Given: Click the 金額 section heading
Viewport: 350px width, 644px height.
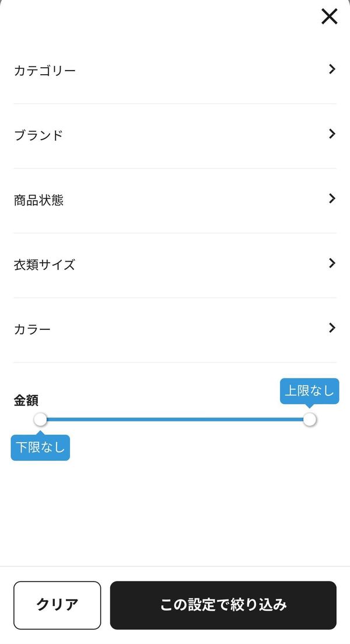Looking at the screenshot, I should click(x=26, y=401).
